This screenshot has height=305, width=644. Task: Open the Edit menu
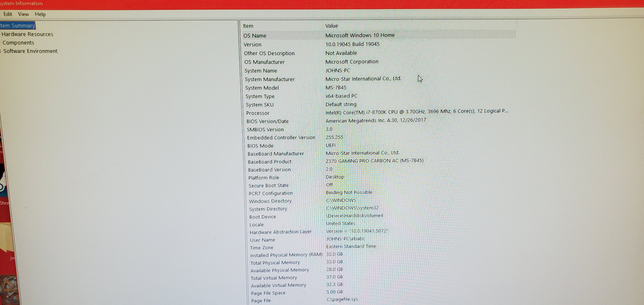[x=8, y=14]
